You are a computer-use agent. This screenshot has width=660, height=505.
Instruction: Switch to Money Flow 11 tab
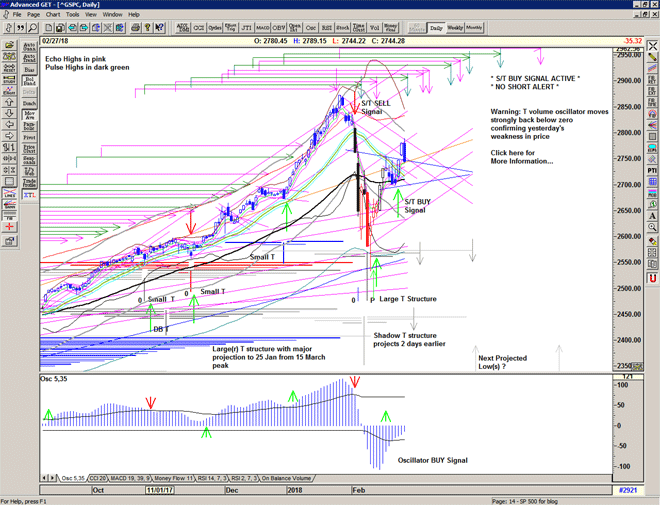176,478
